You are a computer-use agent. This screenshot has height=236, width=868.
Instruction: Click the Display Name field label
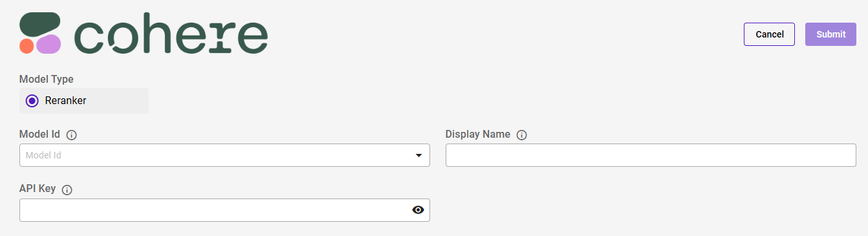coord(478,134)
